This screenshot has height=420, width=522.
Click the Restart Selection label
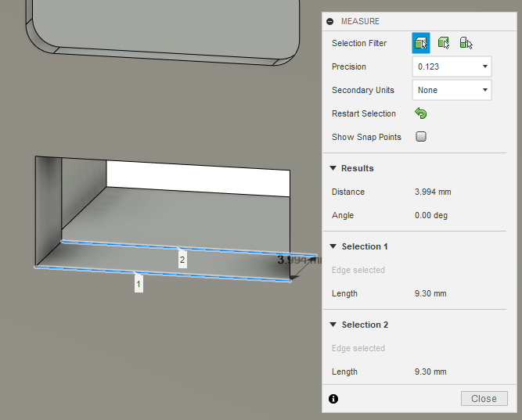click(364, 113)
